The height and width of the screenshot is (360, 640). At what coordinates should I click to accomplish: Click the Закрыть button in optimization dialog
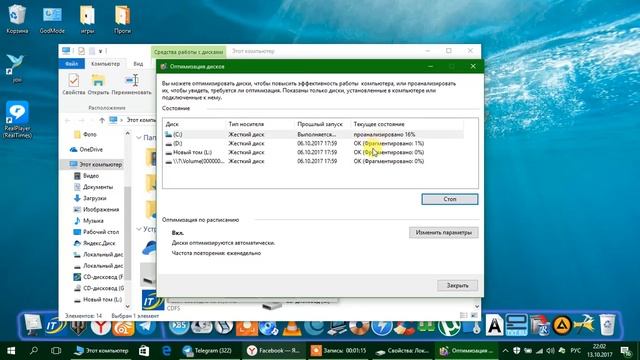coord(457,285)
